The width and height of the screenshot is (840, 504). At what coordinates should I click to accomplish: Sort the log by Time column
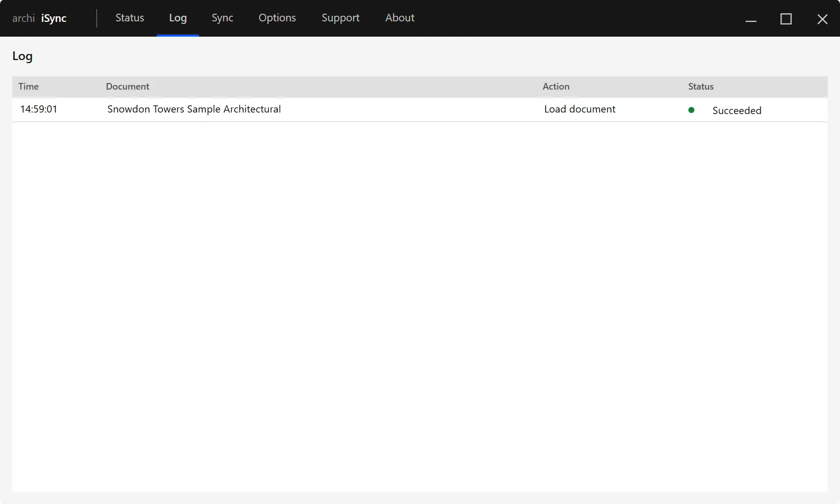(x=28, y=87)
